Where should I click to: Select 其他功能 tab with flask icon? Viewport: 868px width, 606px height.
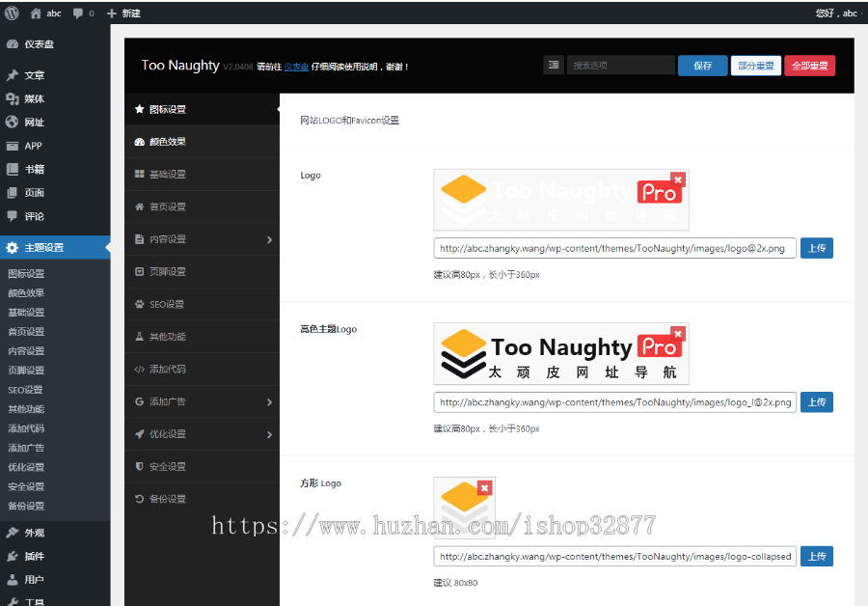tap(203, 337)
